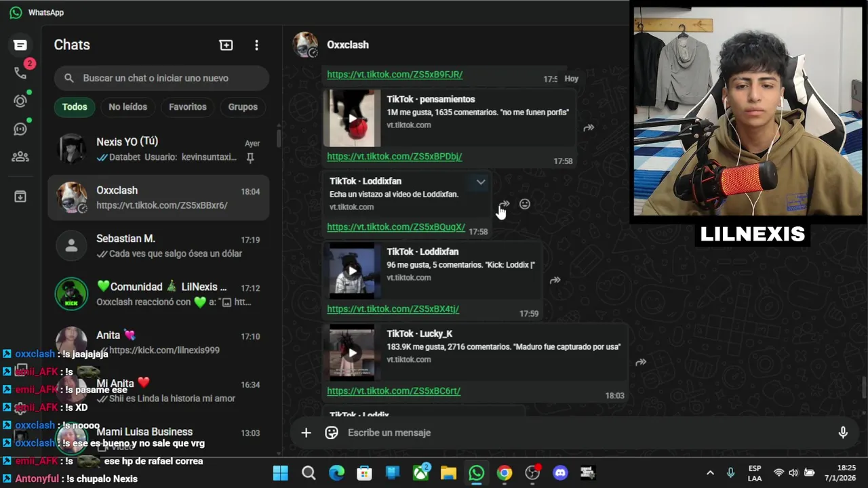
Task: Select the Favoritos filter
Action: coord(188,106)
